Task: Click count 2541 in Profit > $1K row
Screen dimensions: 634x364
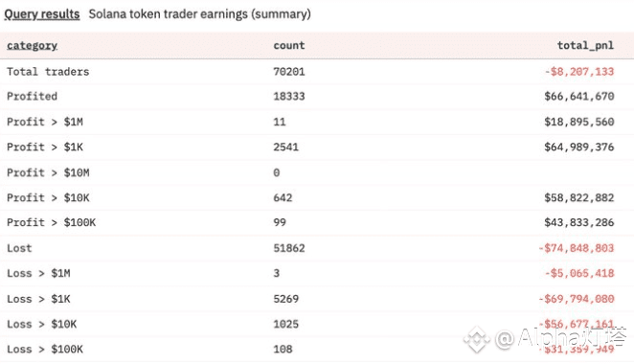Action: tap(285, 147)
